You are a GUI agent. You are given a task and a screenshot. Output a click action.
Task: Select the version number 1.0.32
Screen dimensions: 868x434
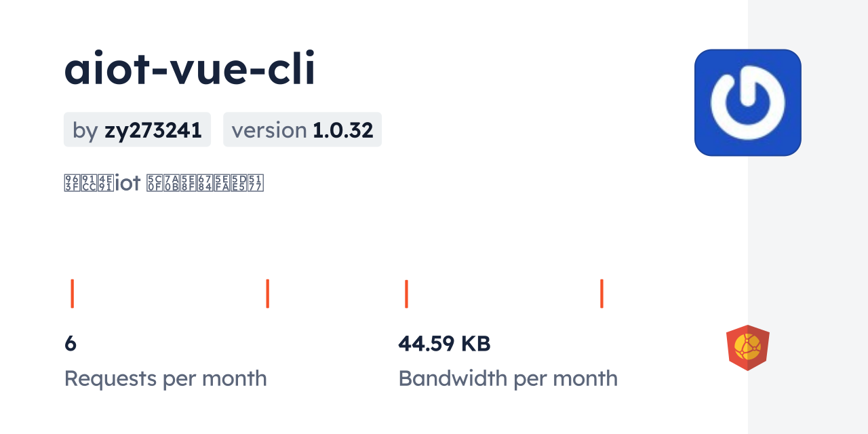[342, 130]
